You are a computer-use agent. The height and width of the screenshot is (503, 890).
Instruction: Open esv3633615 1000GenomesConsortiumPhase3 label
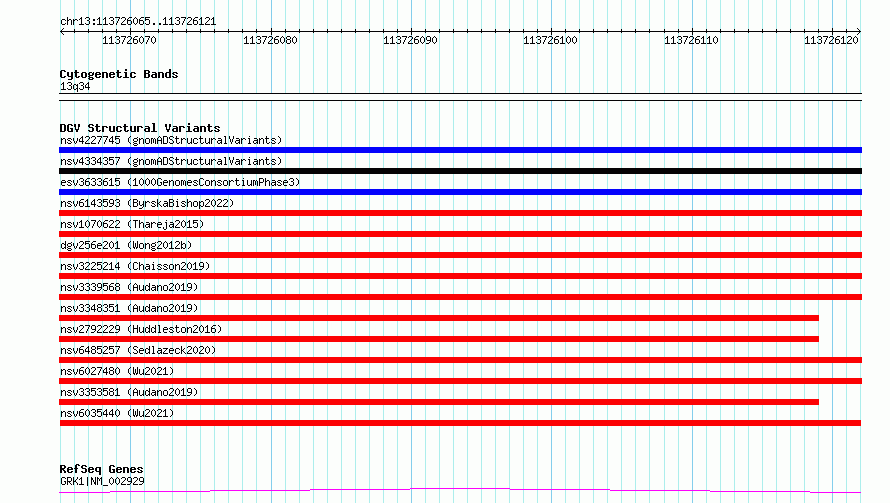180,182
